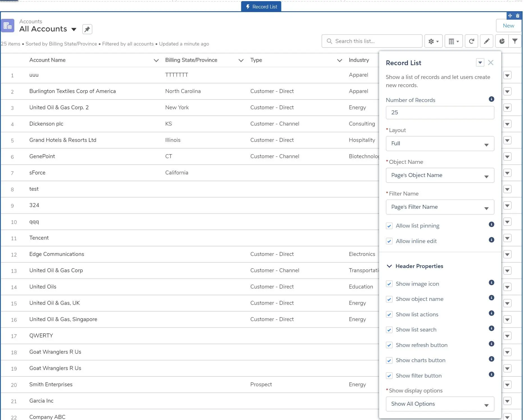Click the lightning Record List tab label
The height and width of the screenshot is (420, 524).
(261, 7)
